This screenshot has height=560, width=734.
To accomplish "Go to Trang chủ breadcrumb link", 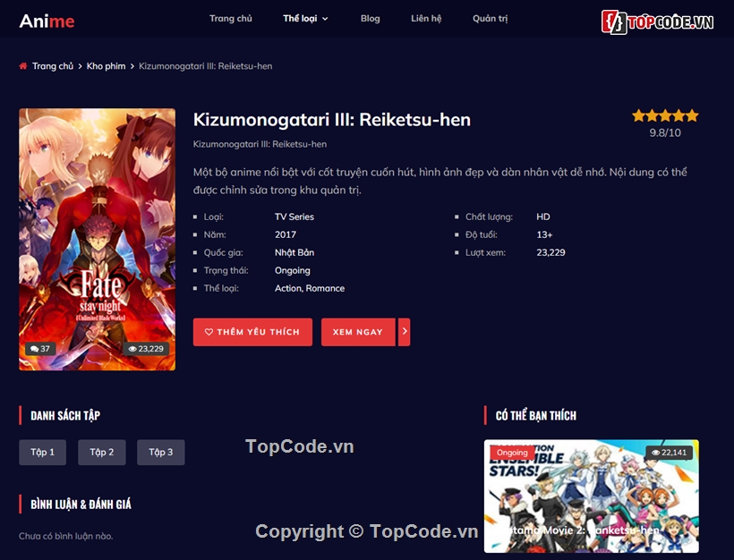I will [x=53, y=66].
